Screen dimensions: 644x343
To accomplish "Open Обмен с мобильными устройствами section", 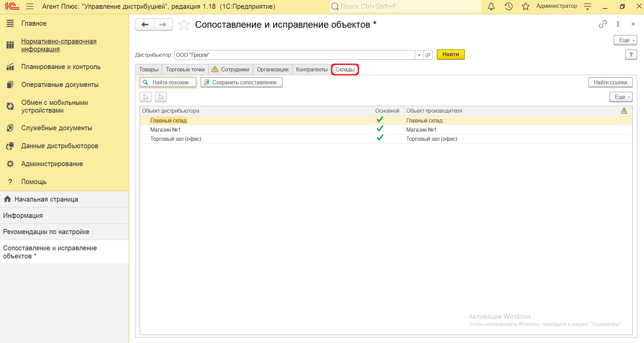I will click(x=54, y=106).
